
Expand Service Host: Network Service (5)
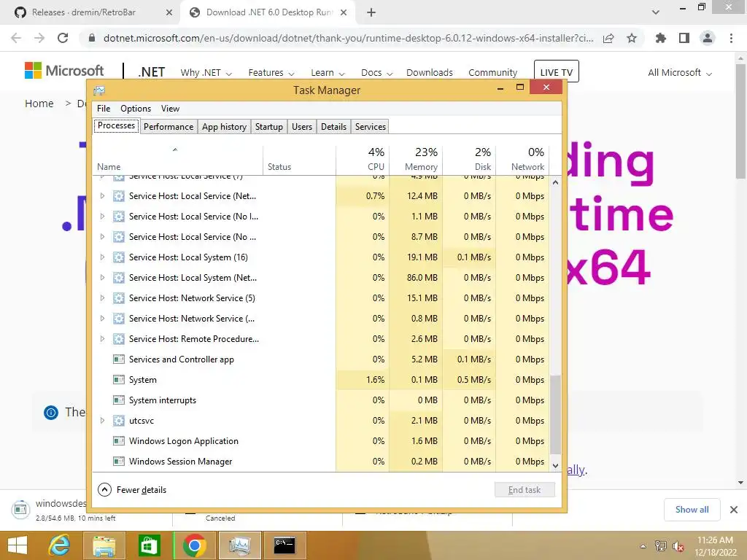[102, 298]
